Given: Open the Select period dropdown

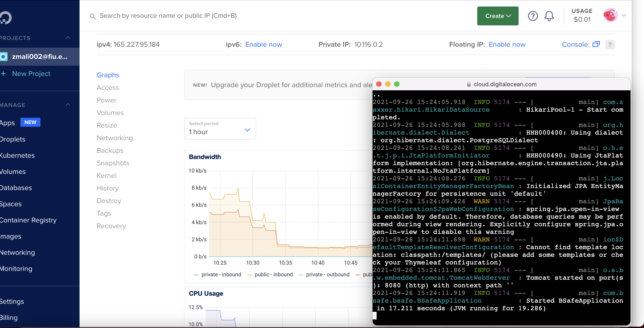Looking at the screenshot, I should point(220,129).
